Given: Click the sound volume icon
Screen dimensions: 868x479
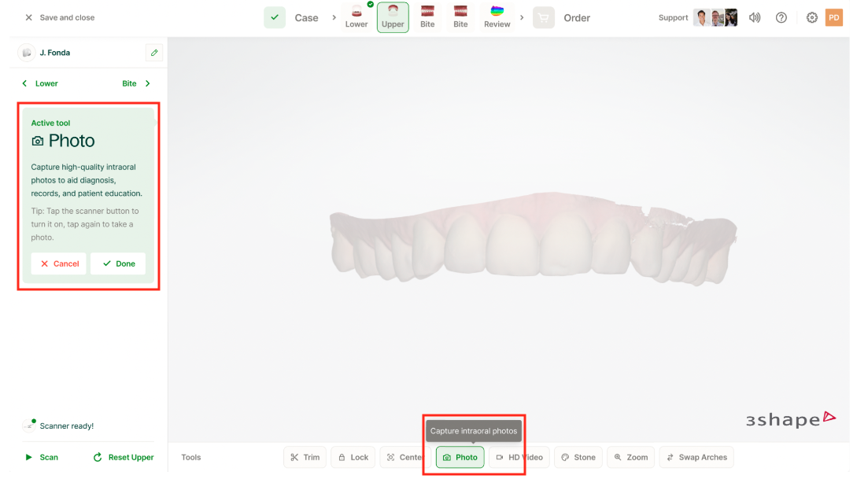Looking at the screenshot, I should pyautogui.click(x=755, y=17).
